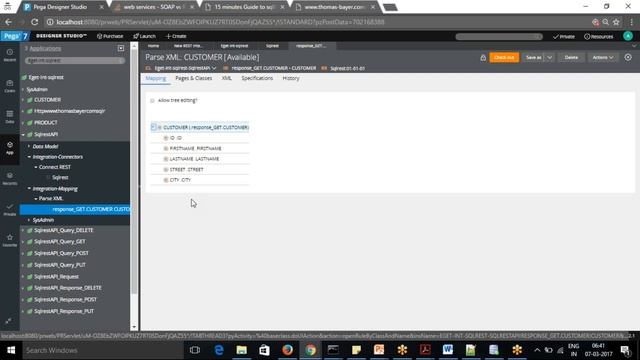Open File Explorer from the taskbar
Screen dimensions: 640x360
[242, 350]
